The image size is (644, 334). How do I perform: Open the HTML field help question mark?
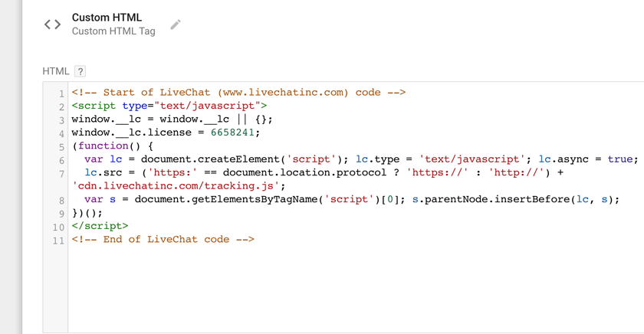[80, 71]
